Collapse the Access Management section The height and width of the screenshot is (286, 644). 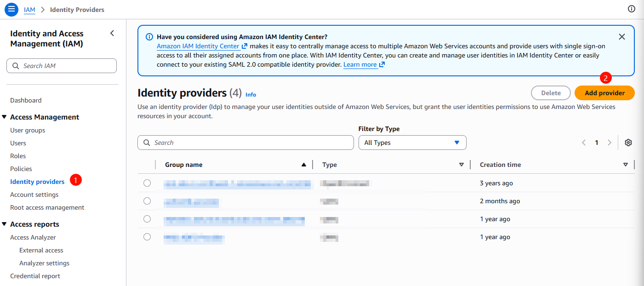click(x=5, y=117)
